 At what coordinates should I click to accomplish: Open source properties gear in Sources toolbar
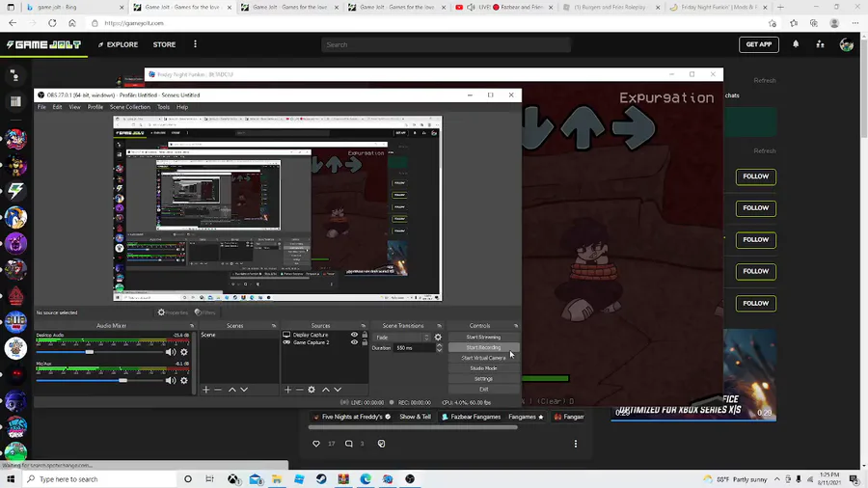[312, 390]
